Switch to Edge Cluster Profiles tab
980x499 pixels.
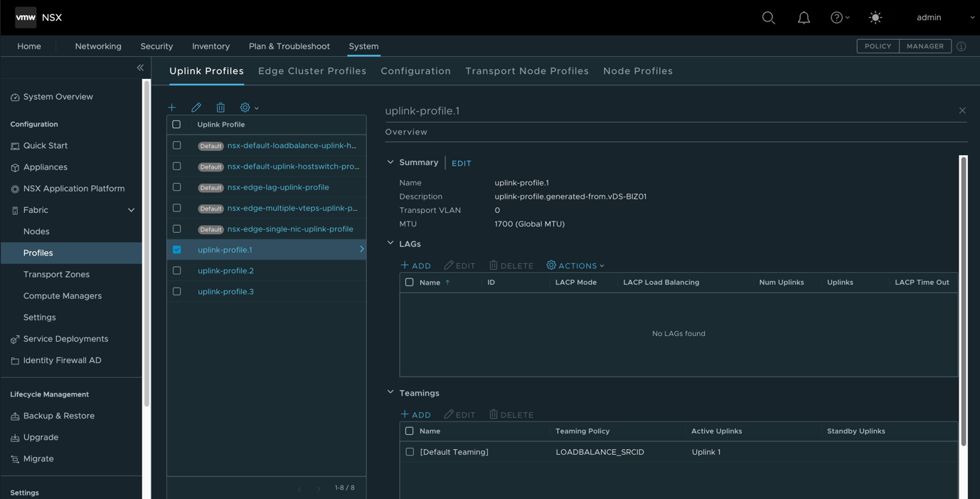click(312, 71)
